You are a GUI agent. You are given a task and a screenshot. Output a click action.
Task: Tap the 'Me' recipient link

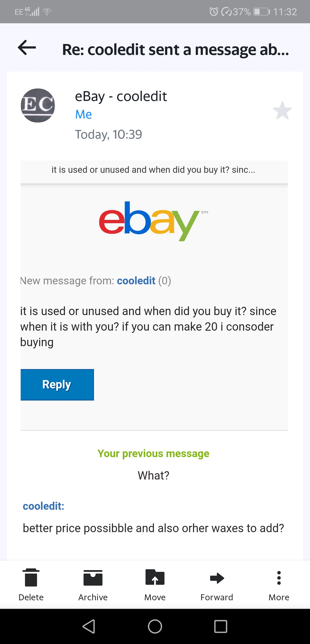click(x=84, y=114)
